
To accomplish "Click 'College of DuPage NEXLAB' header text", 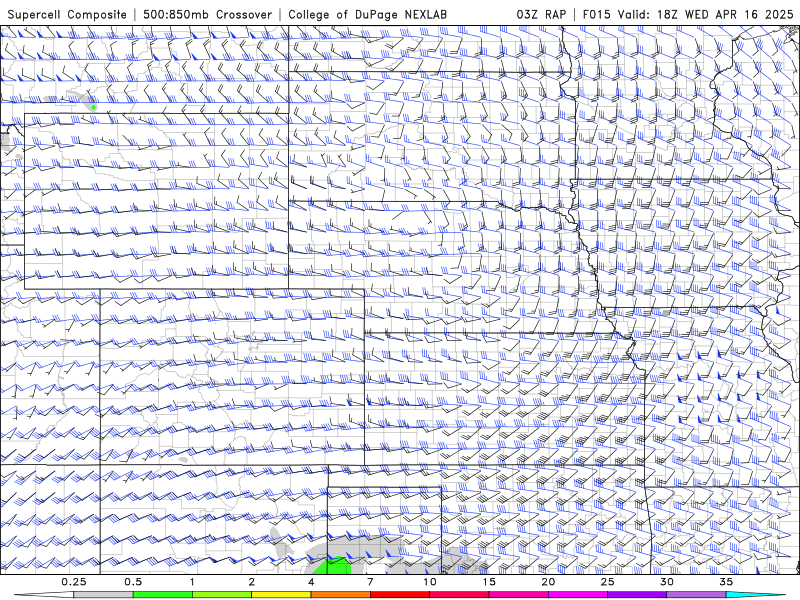I will point(367,14).
